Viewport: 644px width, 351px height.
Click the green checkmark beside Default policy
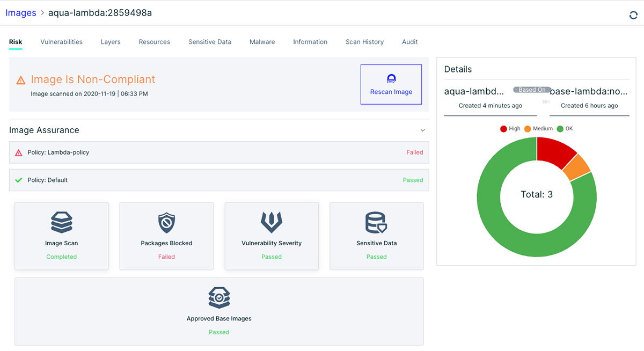click(19, 180)
